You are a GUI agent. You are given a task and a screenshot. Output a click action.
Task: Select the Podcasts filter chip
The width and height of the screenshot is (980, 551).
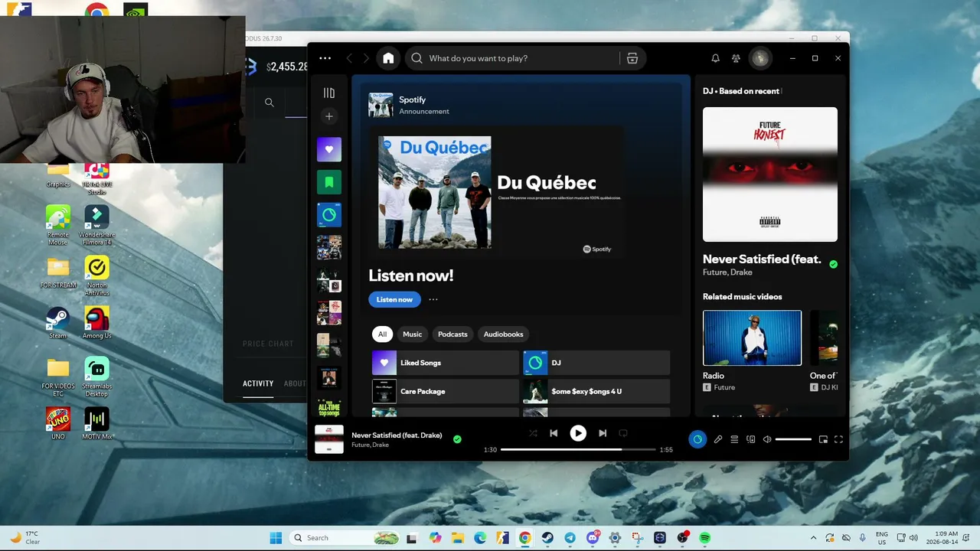coord(452,334)
